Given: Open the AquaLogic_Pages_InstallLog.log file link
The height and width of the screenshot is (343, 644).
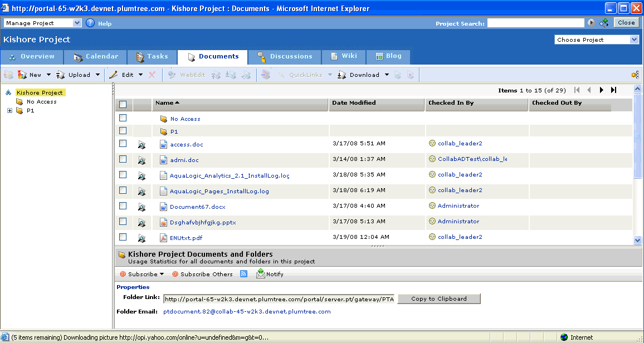Looking at the screenshot, I should (x=219, y=191).
